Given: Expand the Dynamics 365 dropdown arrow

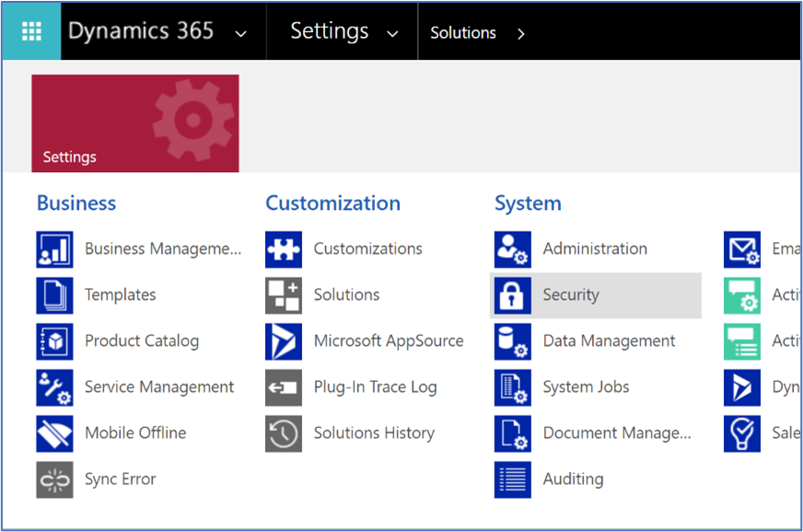Looking at the screenshot, I should tap(241, 34).
